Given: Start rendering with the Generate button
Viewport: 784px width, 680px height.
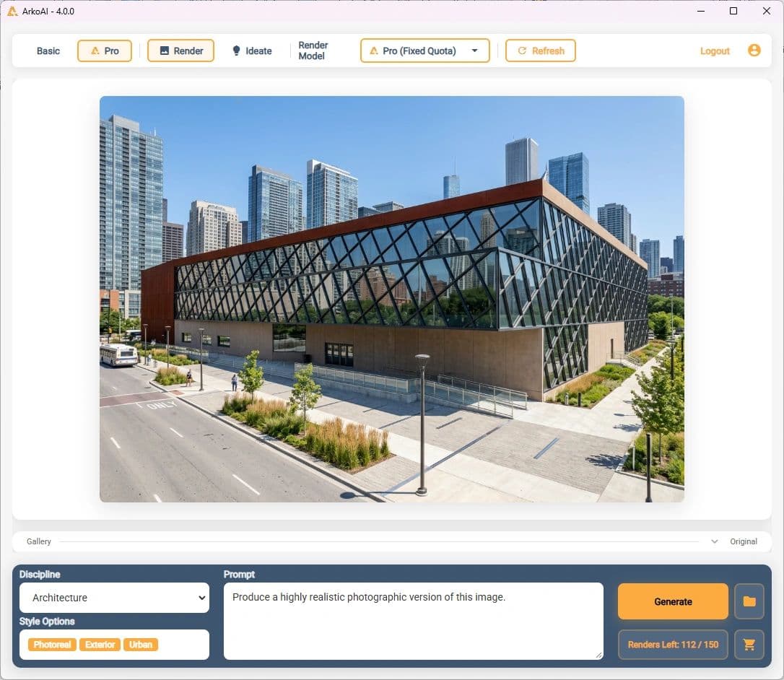Looking at the screenshot, I should (673, 601).
